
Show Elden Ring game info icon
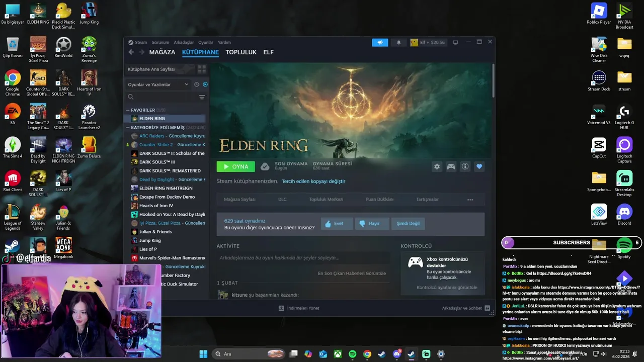465,166
